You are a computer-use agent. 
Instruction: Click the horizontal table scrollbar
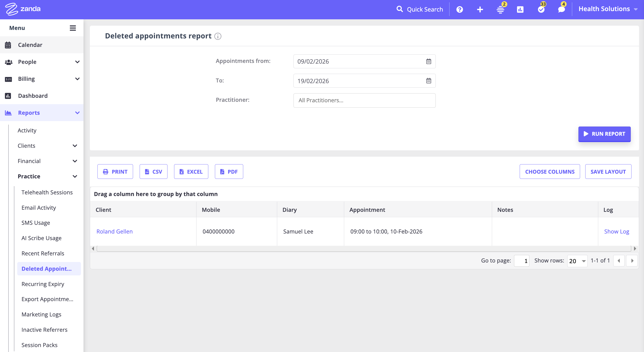364,248
